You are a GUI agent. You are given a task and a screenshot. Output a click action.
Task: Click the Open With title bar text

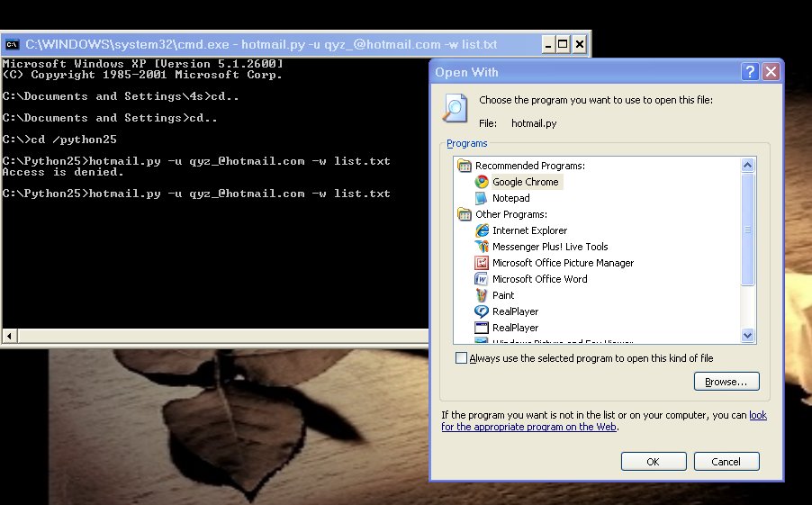466,72
